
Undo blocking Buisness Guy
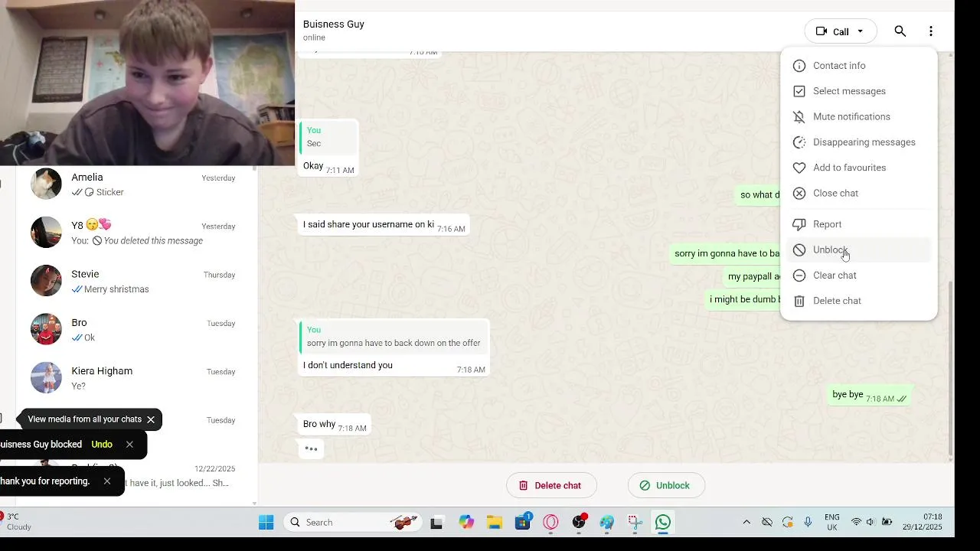point(102,444)
